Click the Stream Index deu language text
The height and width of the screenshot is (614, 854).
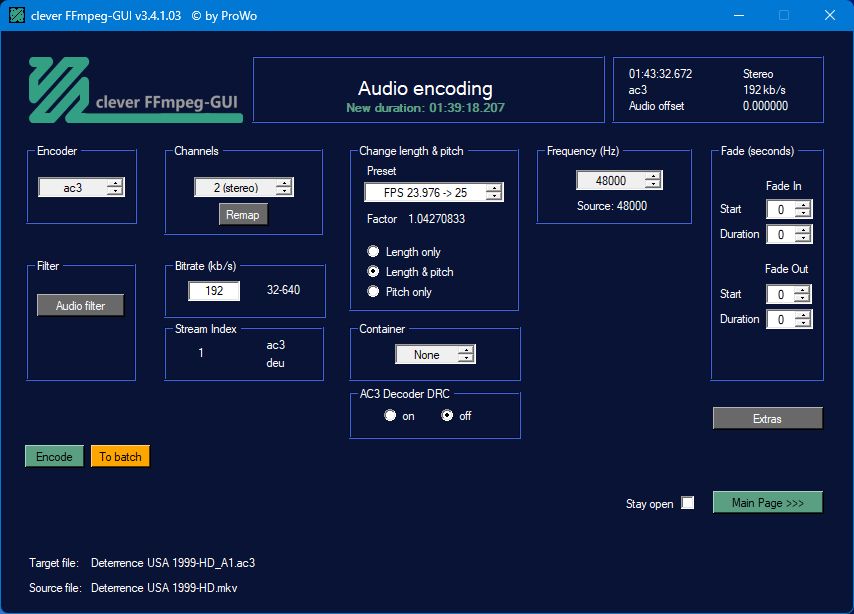coord(276,363)
